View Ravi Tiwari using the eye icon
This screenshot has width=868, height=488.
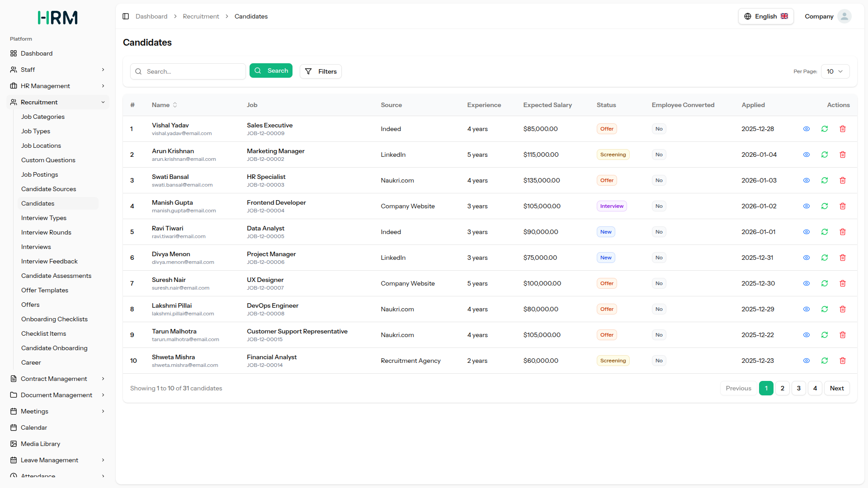pos(806,232)
